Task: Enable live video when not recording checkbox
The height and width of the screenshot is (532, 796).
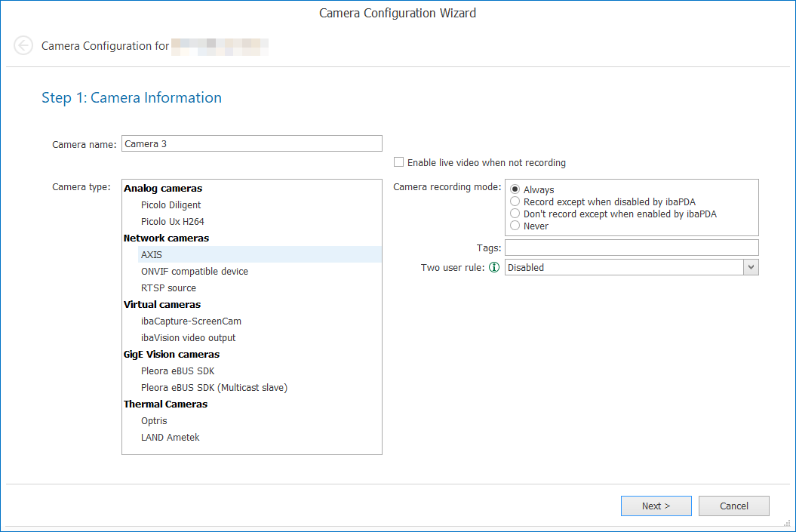Action: pos(398,162)
